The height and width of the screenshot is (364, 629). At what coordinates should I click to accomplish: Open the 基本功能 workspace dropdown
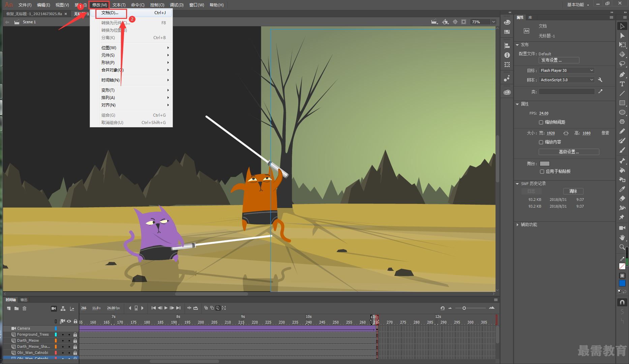point(578,5)
